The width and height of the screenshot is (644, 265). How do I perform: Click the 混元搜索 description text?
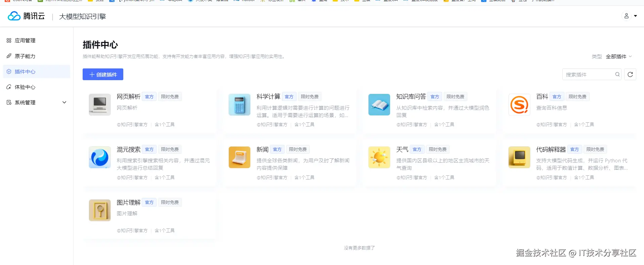[x=163, y=164]
